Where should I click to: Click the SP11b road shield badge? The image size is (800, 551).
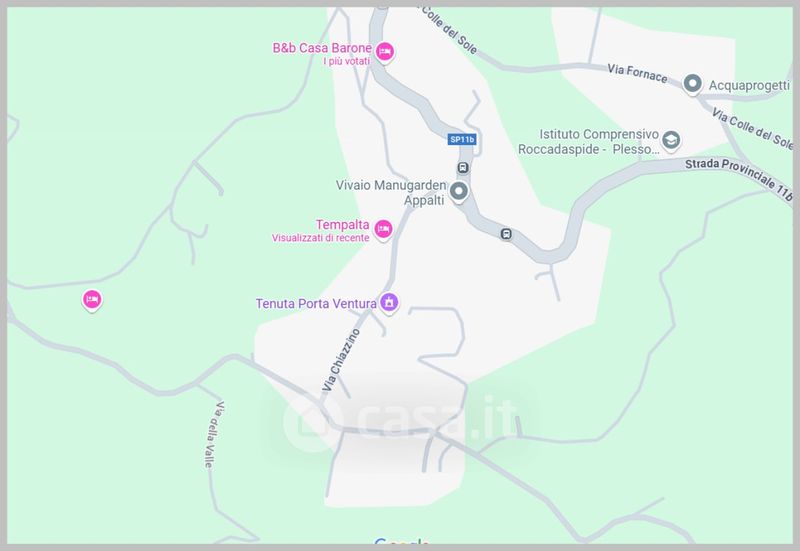(462, 139)
